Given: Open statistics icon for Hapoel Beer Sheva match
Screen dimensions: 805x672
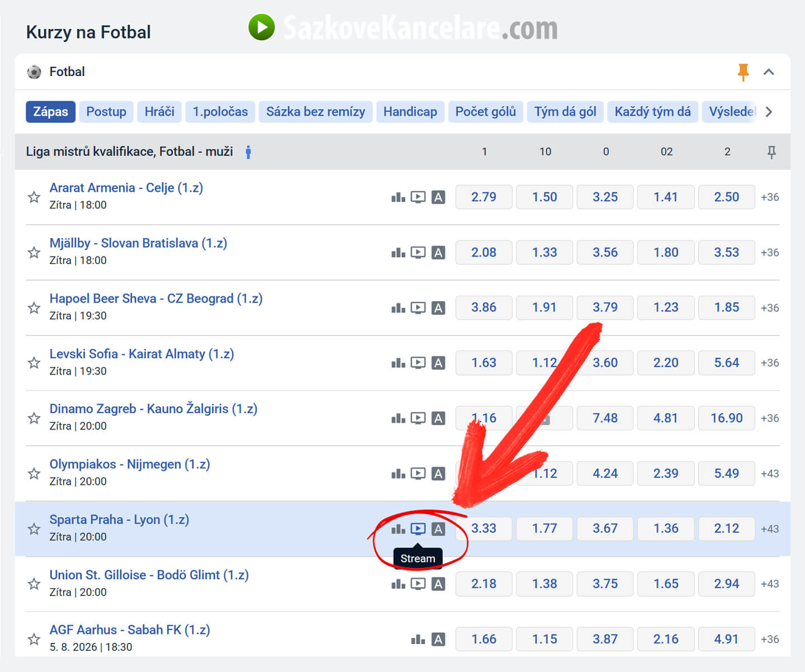Looking at the screenshot, I should (398, 307).
